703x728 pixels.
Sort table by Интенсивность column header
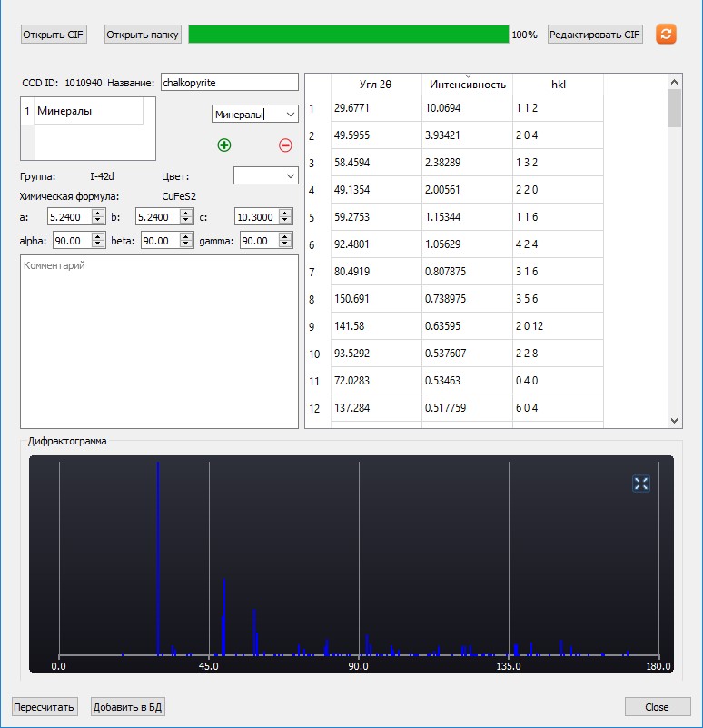pyautogui.click(x=467, y=85)
